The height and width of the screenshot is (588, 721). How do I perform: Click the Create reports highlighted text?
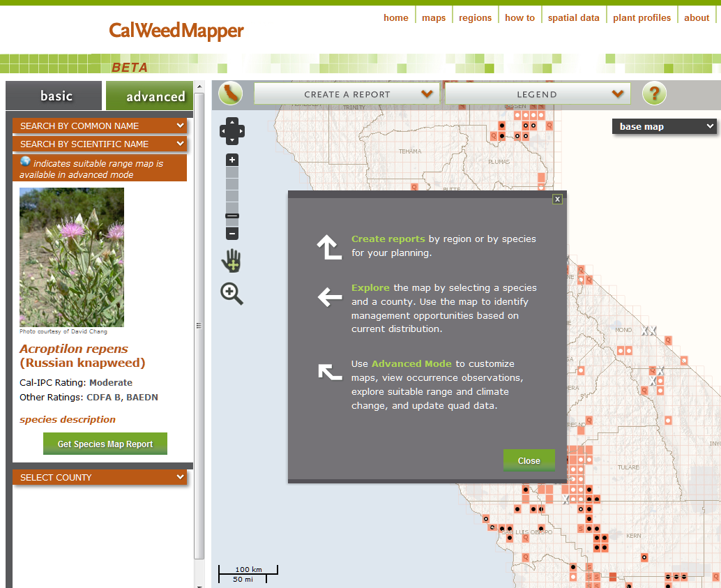(388, 239)
